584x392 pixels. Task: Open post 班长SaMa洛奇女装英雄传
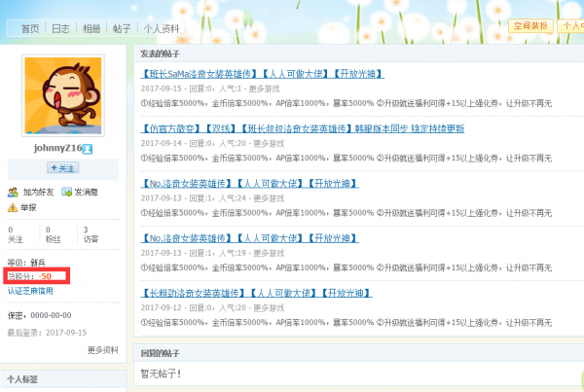click(x=263, y=74)
